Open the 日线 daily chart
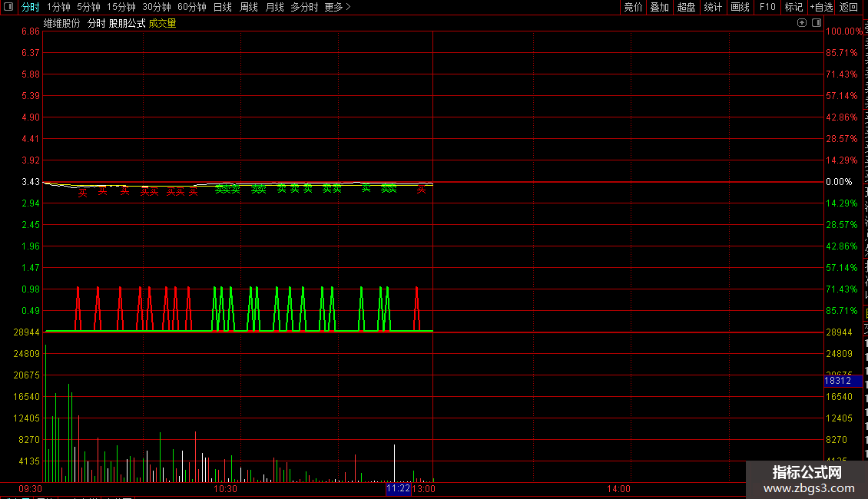The image size is (868, 499). pyautogui.click(x=223, y=7)
